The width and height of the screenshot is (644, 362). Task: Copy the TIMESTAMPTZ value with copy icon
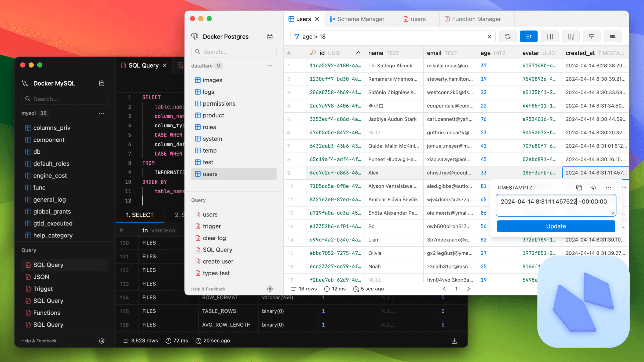[579, 188]
